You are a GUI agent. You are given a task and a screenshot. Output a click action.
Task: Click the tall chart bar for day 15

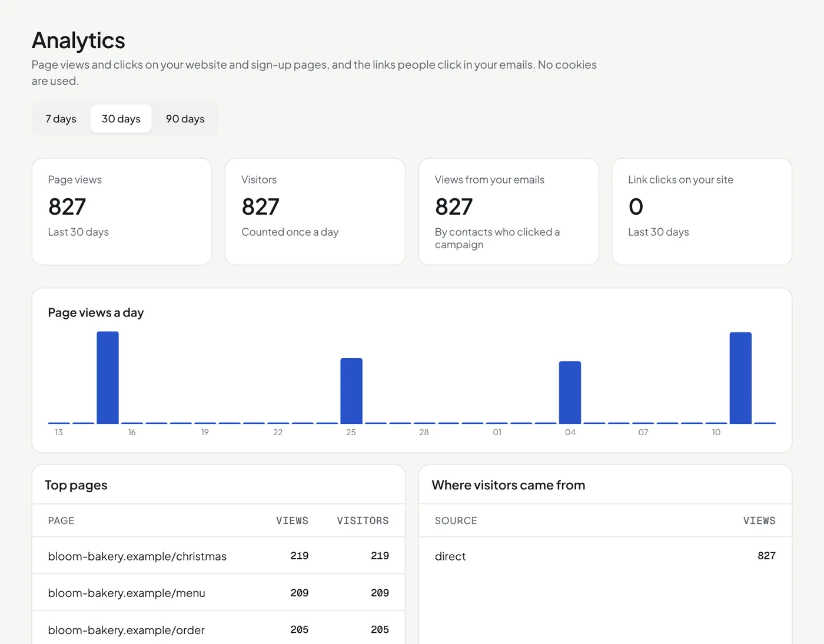coord(108,378)
